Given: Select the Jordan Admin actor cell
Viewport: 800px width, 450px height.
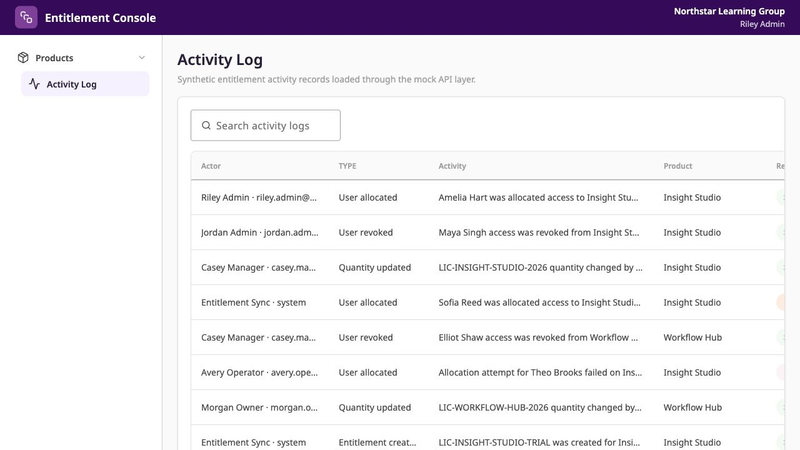Looking at the screenshot, I should click(x=260, y=233).
